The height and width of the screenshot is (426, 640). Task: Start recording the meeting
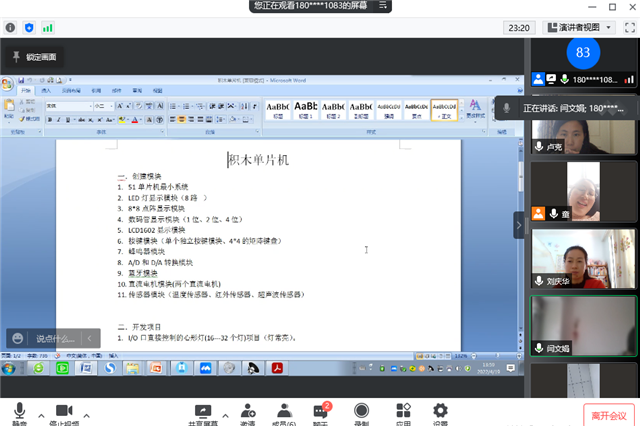[361, 411]
